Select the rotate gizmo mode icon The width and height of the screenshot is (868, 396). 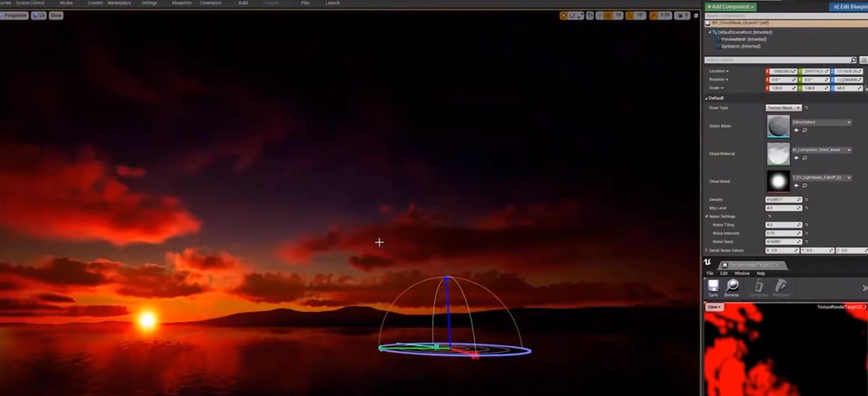click(572, 15)
